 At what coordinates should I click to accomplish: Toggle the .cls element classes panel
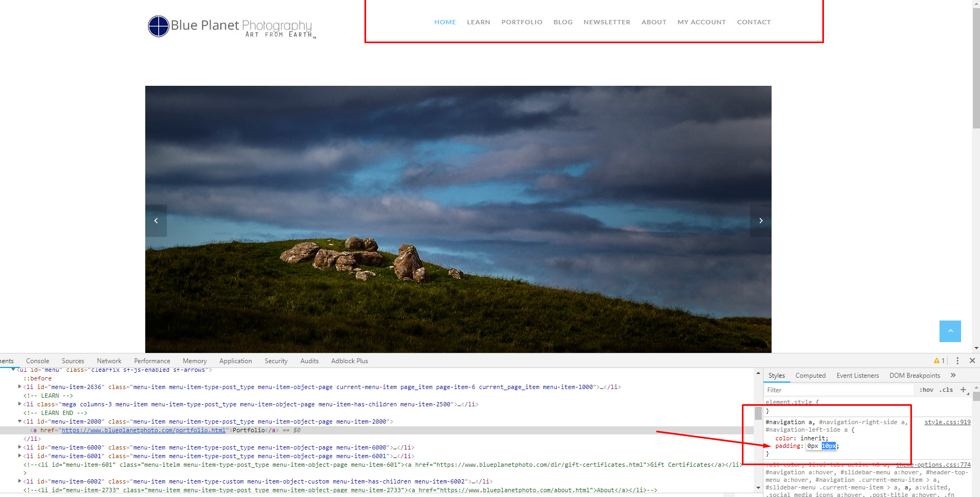(x=945, y=390)
